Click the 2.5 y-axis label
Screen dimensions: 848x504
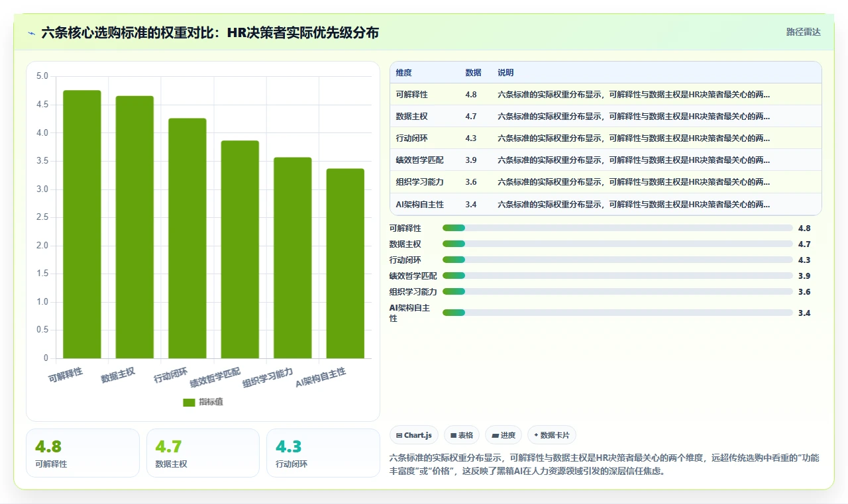42,217
